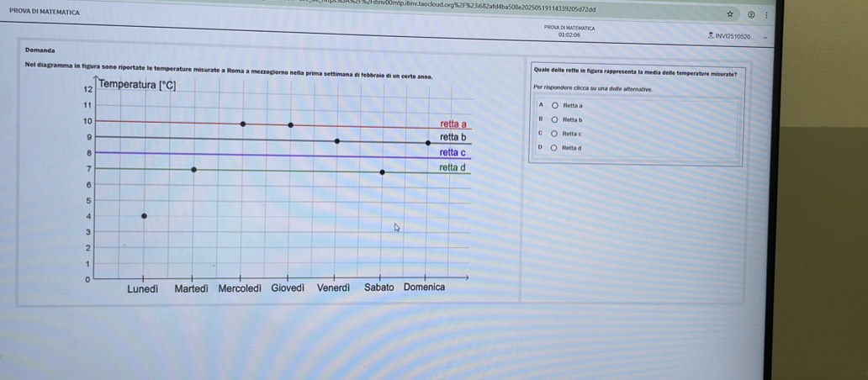Click the 01:02:06 countdown timer

(x=569, y=35)
